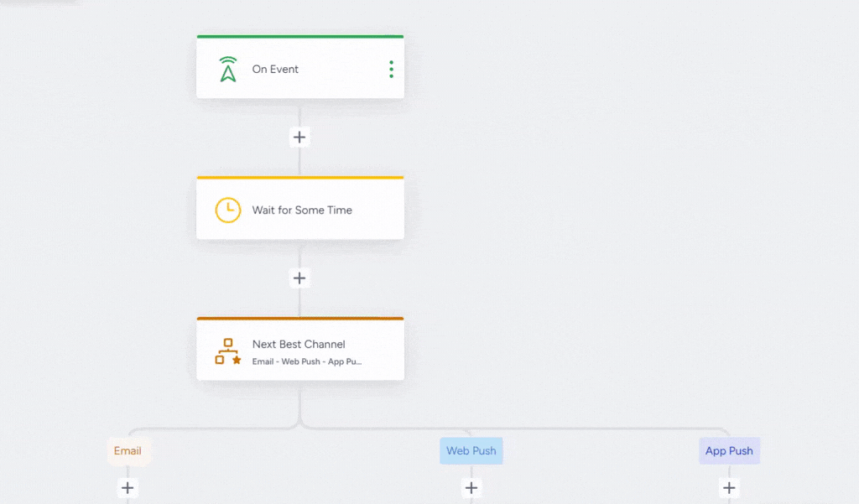859x504 pixels.
Task: Add a step below Wait for Some Time
Action: (299, 278)
